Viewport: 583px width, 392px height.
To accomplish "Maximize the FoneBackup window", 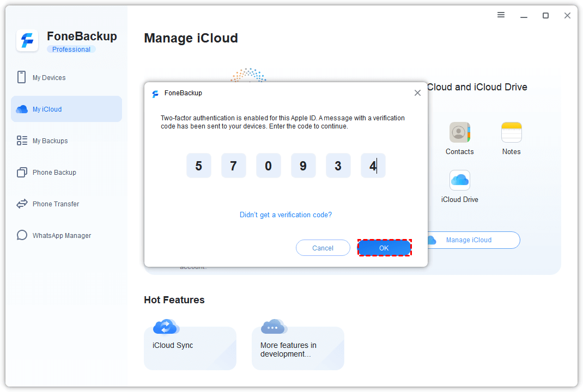I will point(545,15).
